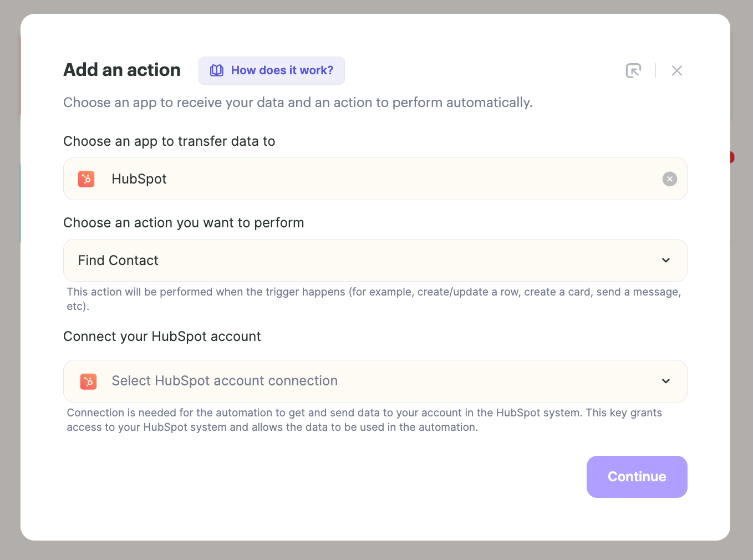753x560 pixels.
Task: Expand the action list chevron
Action: 666,261
